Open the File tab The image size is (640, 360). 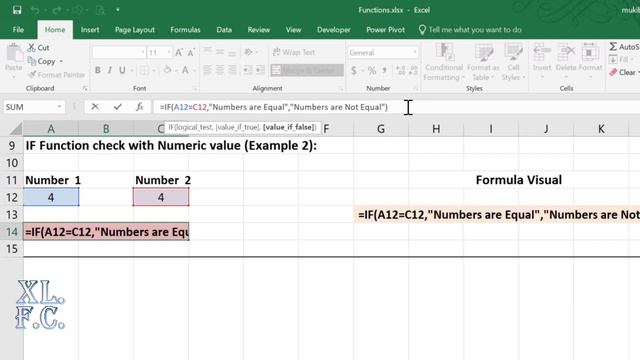point(18,29)
